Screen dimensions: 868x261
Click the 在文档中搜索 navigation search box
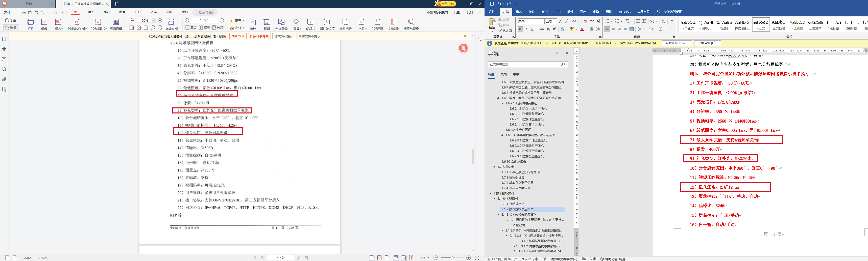[x=524, y=64]
